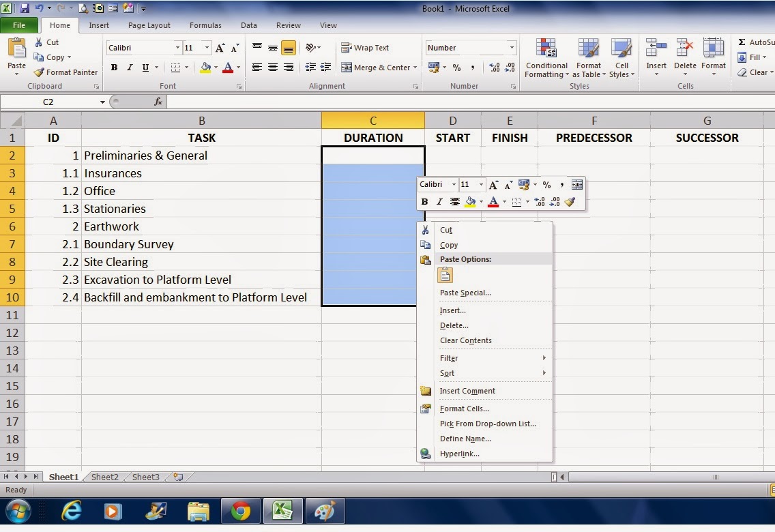
Task: Align text to top of cell
Action: pos(257,48)
